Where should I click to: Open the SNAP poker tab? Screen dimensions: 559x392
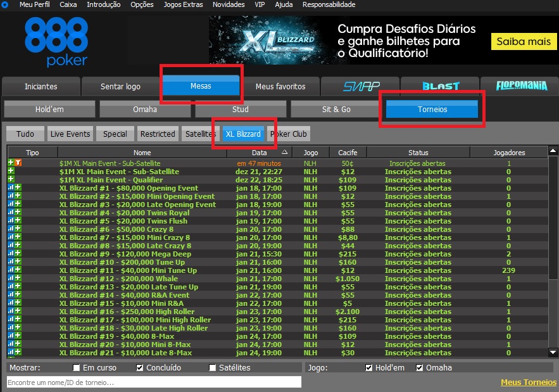click(360, 86)
